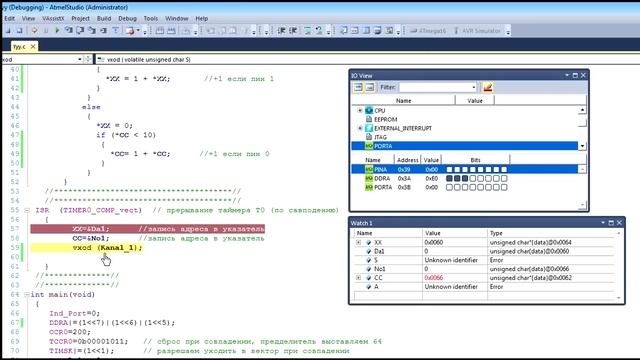Click the CPU chip icon in IO View
The image size is (640, 360).
pyautogui.click(x=369, y=110)
